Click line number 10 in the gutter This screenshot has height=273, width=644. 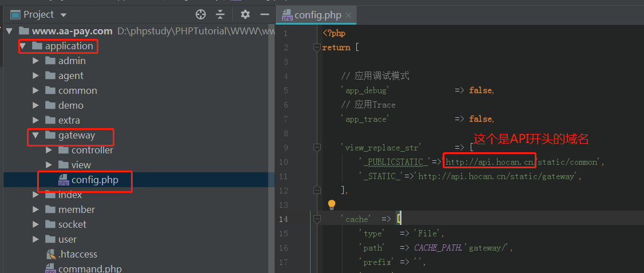[283, 162]
